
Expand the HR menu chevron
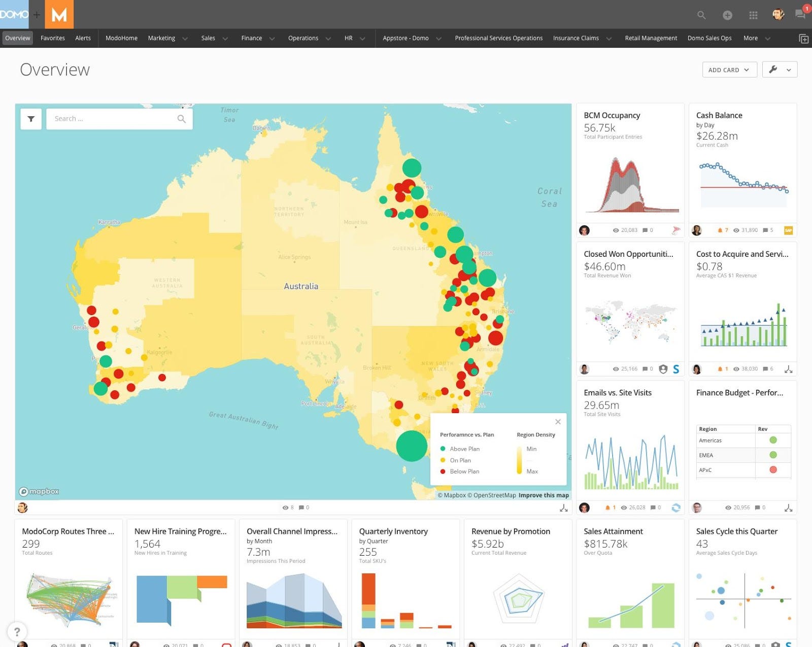(362, 39)
